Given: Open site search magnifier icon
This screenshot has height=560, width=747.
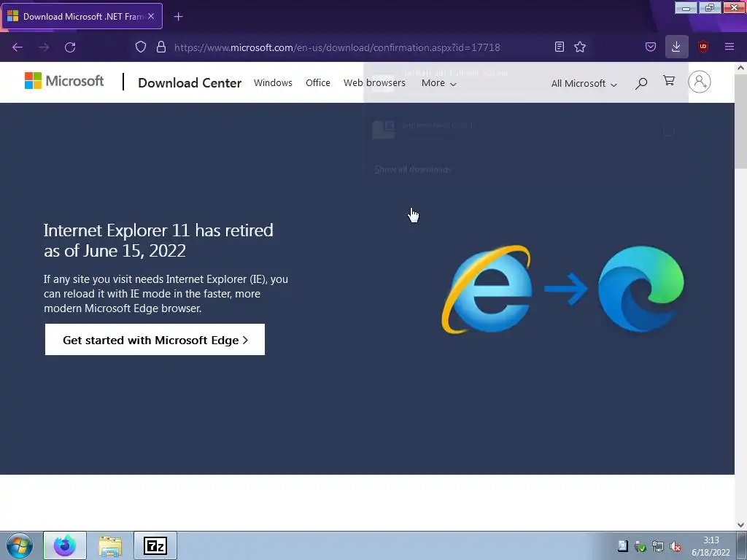Looking at the screenshot, I should click(x=641, y=83).
